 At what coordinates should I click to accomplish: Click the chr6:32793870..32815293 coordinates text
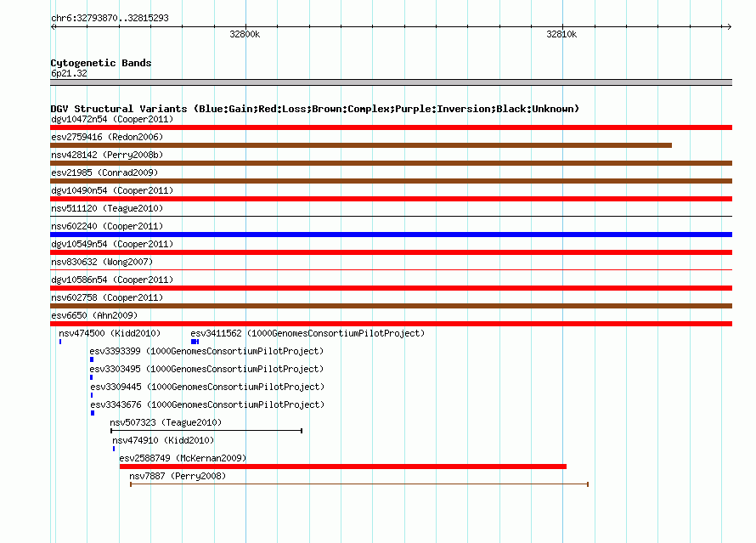110,18
